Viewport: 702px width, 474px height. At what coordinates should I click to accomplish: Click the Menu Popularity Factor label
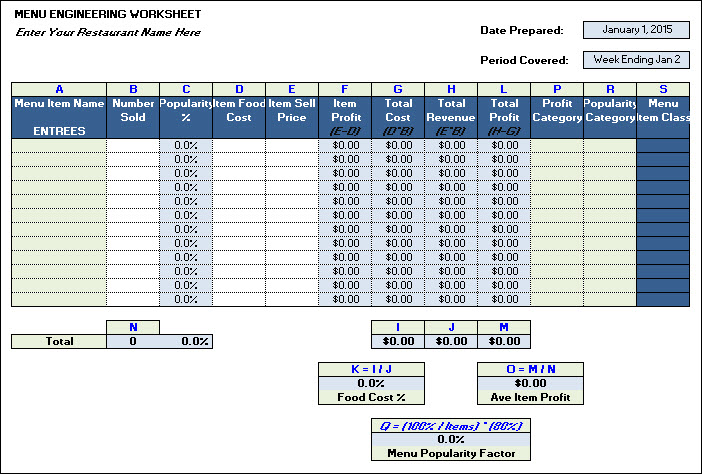coord(451,453)
